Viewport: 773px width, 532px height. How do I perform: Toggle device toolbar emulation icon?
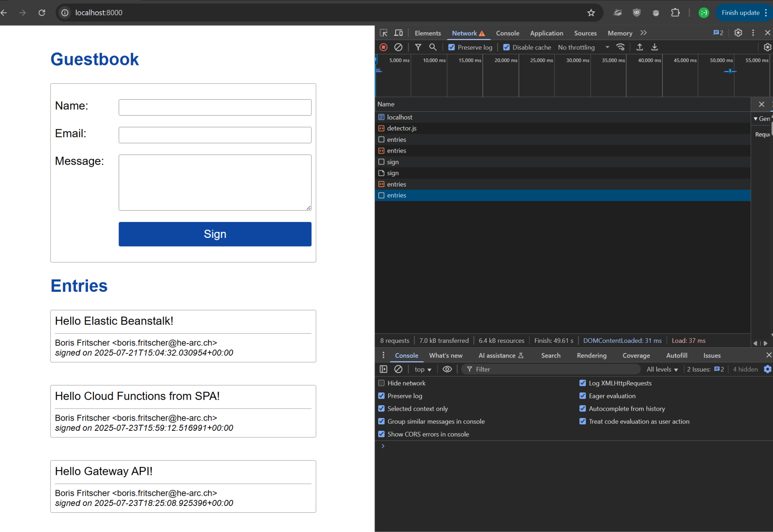pyautogui.click(x=398, y=33)
